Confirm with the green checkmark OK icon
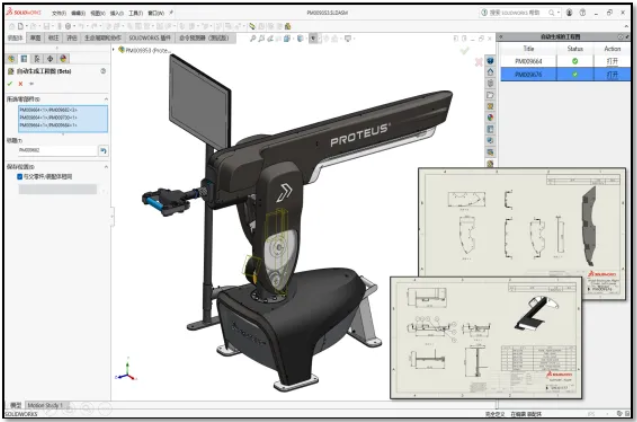This screenshot has width=637, height=422. coord(10,84)
